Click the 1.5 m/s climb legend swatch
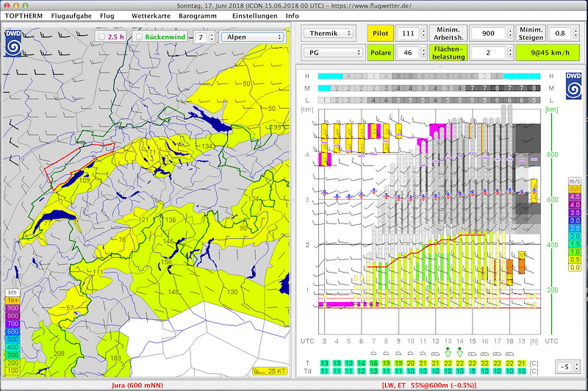Viewport: 588px width, 391px height. [575, 244]
